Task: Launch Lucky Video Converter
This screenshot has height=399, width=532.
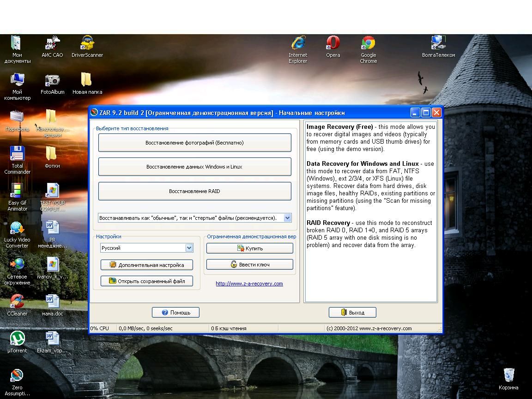Action: point(17,234)
